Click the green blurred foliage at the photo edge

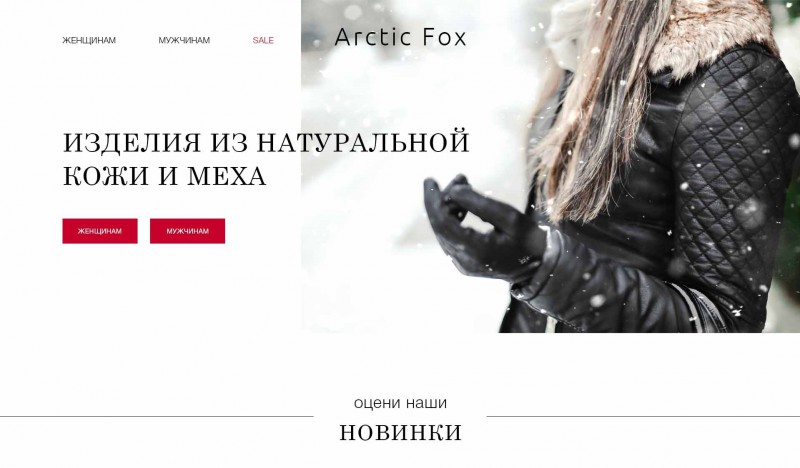[788, 20]
